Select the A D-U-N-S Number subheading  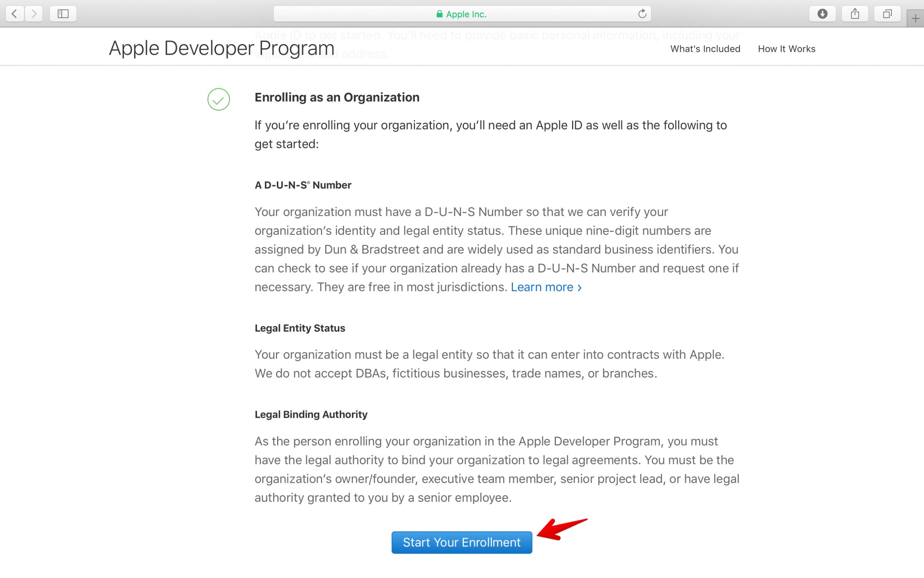coord(303,185)
